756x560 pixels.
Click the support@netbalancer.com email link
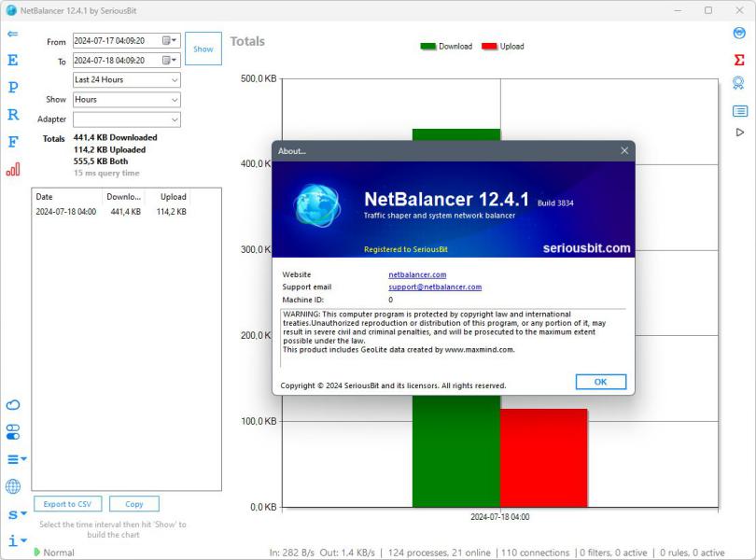click(435, 287)
